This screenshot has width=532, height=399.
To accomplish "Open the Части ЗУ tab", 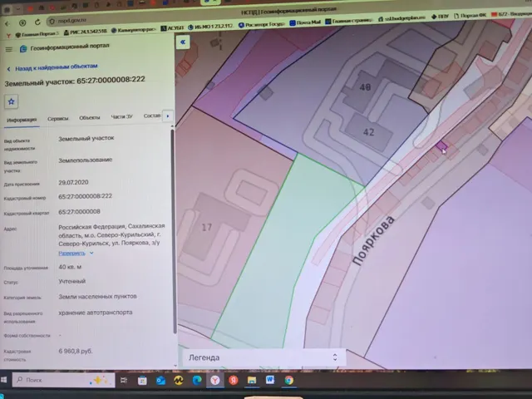I will pos(122,116).
